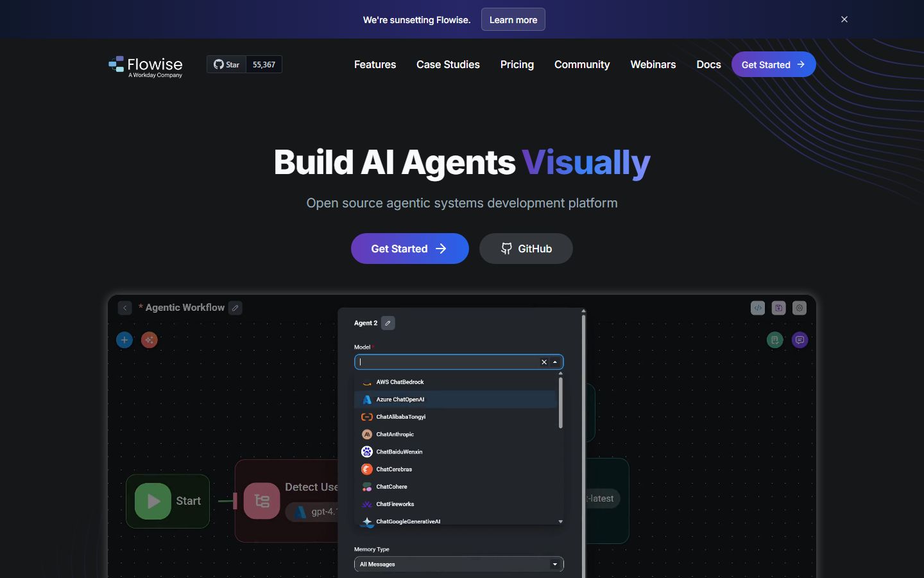Open the Memory Type dropdown

tap(459, 564)
